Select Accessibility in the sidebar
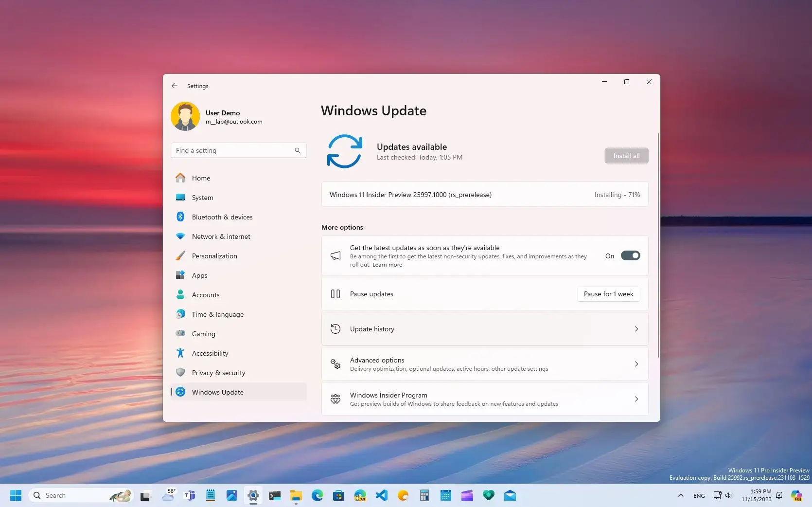 point(238,353)
